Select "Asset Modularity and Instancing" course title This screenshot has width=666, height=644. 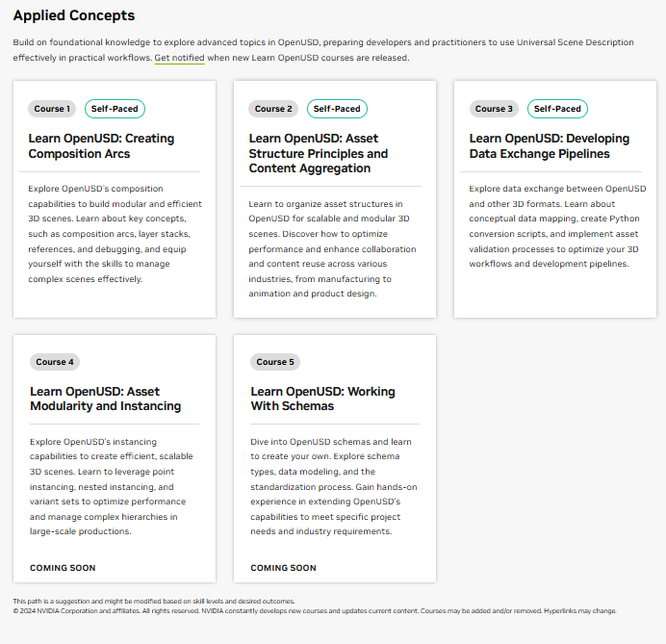pyautogui.click(x=105, y=399)
